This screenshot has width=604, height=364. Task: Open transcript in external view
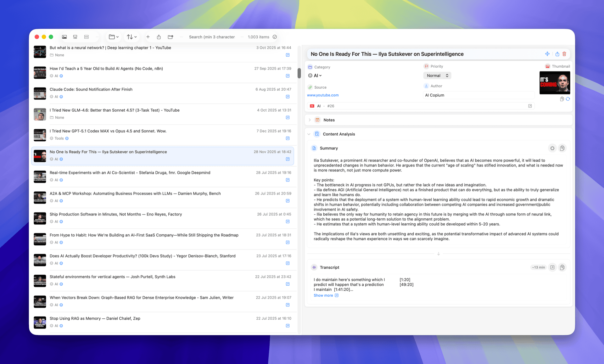[x=552, y=267]
